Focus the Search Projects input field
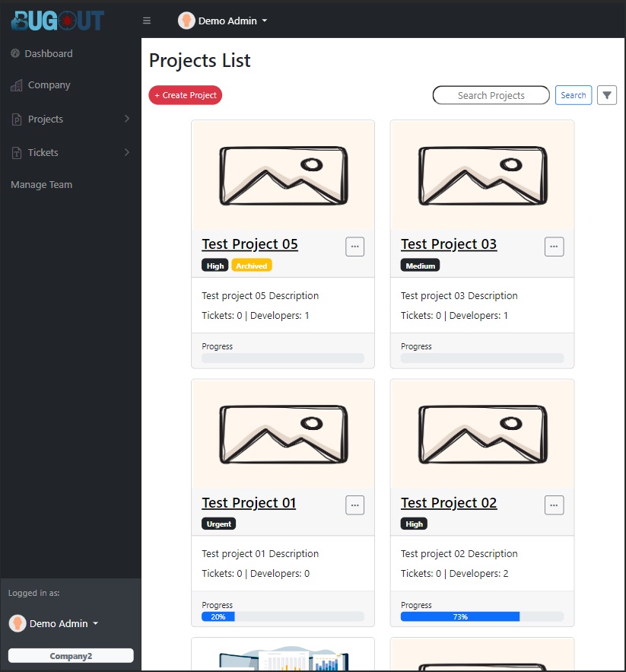The height and width of the screenshot is (672, 626). 491,95
